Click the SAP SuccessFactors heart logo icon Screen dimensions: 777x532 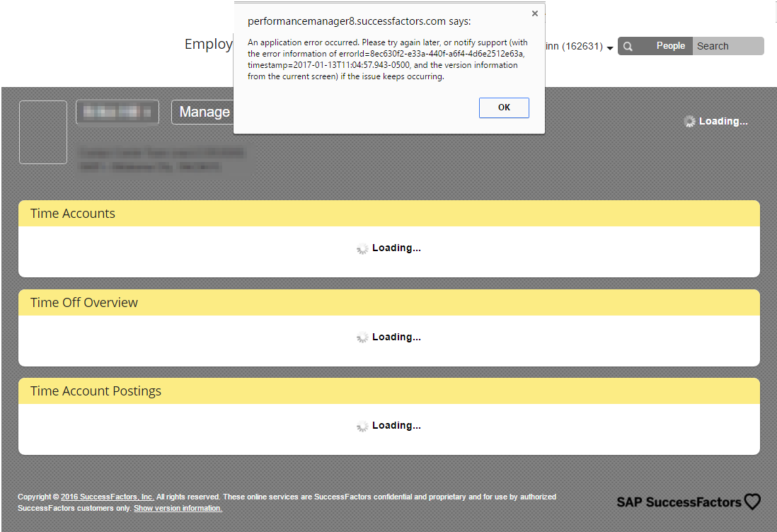[752, 502]
